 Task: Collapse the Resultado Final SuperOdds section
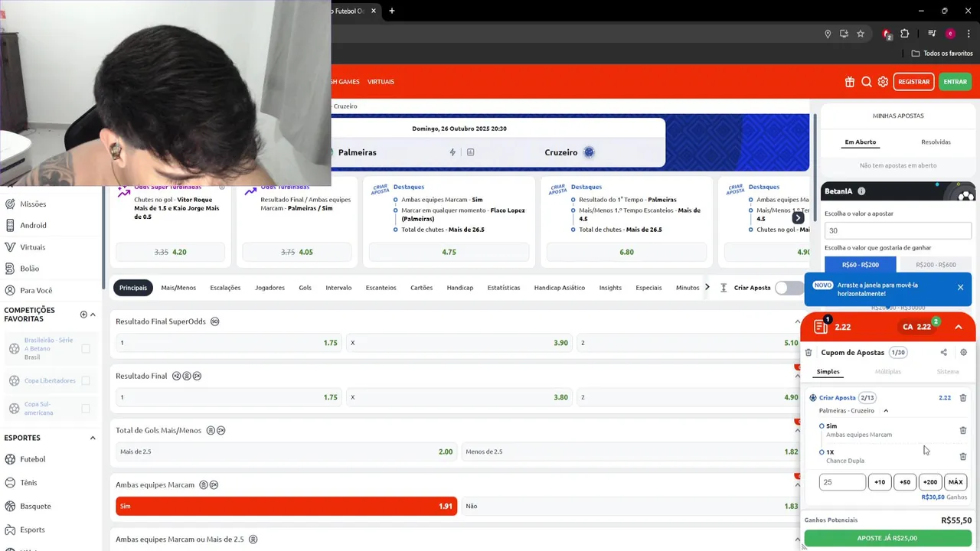click(x=797, y=321)
